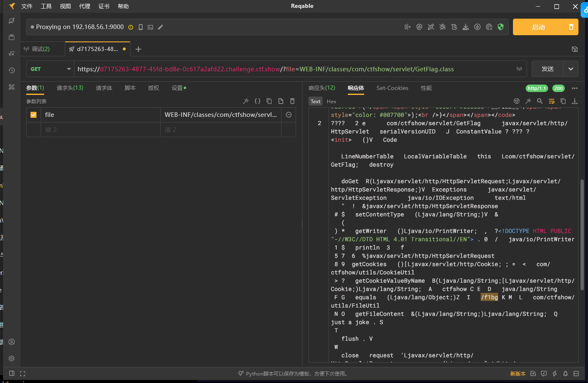Toggle the globe-with-x proxy icon
This screenshot has width=588, height=383.
tap(489, 27)
